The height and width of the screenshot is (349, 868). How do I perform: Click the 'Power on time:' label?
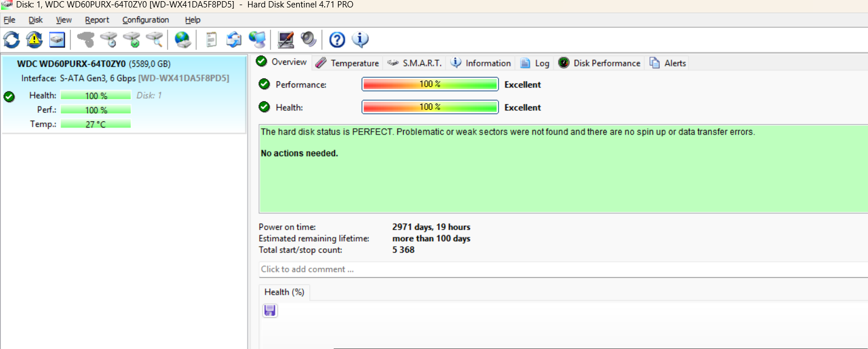(287, 227)
